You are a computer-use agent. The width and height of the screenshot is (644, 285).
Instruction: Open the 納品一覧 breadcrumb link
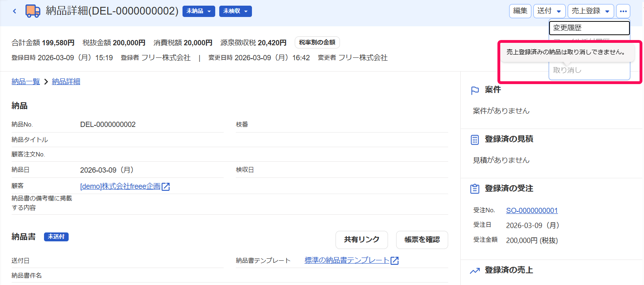[x=26, y=82]
